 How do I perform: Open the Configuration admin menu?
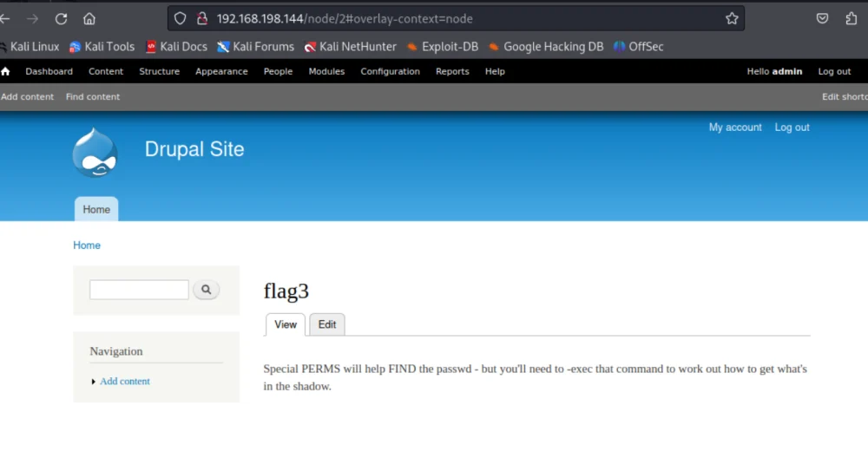click(x=391, y=71)
